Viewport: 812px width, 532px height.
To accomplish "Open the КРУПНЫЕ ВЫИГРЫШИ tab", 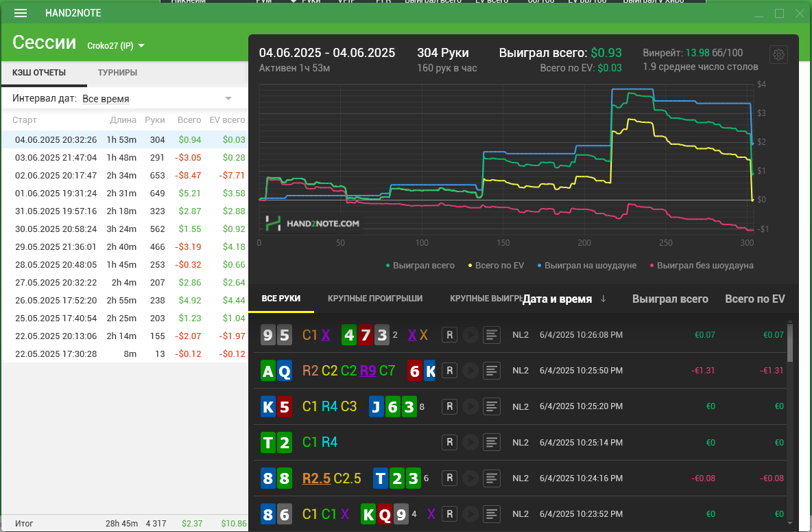I will (x=487, y=299).
